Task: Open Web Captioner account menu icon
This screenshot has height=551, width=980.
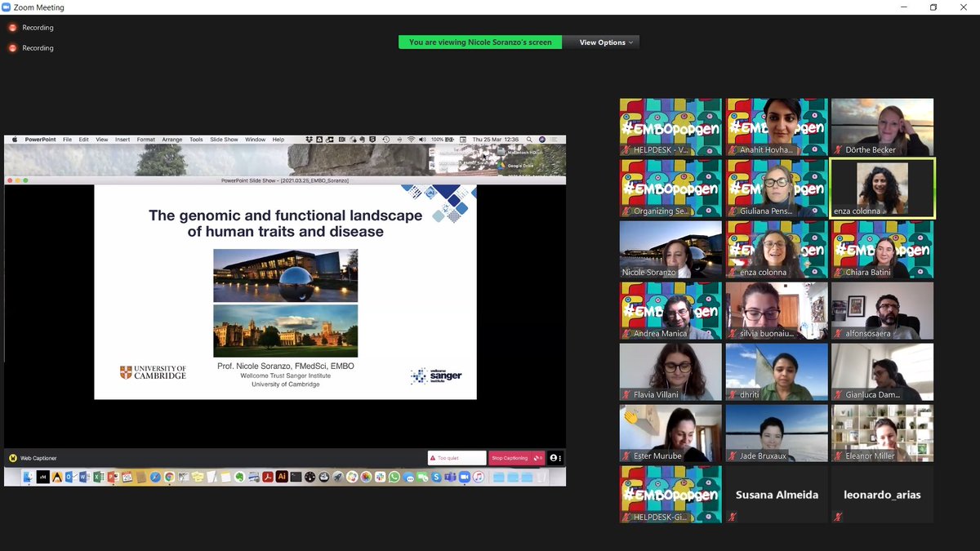Action: (x=555, y=458)
